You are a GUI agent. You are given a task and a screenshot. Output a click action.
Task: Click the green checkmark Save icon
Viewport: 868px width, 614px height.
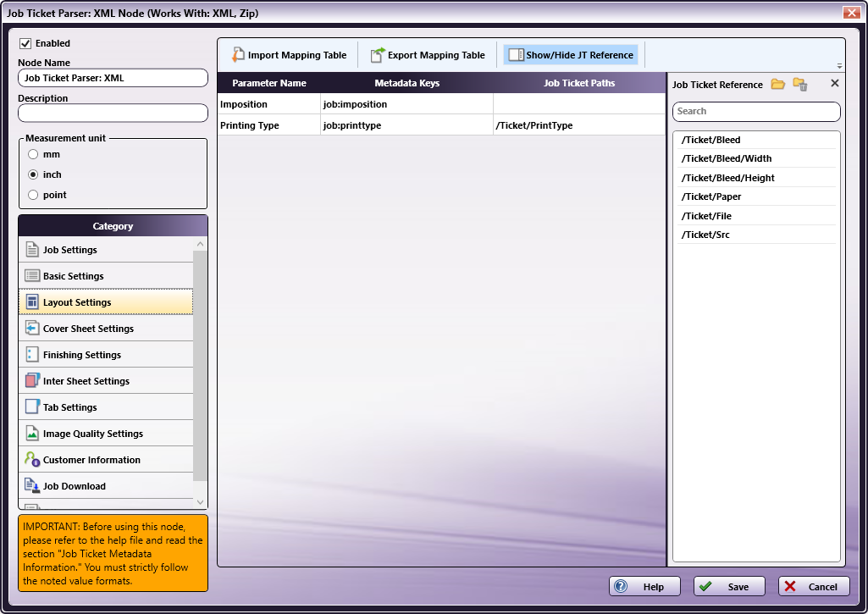[705, 586]
